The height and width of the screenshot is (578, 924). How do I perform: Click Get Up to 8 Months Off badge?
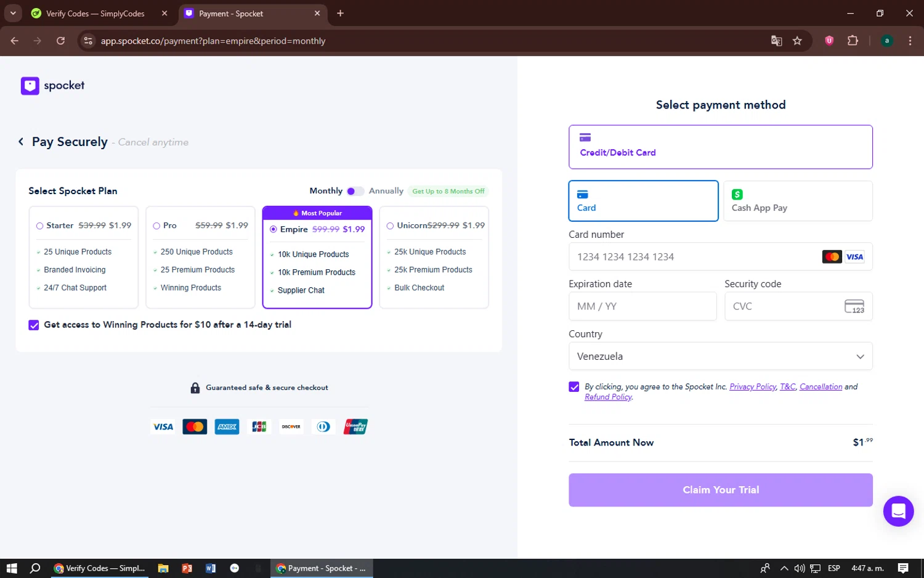click(x=448, y=191)
